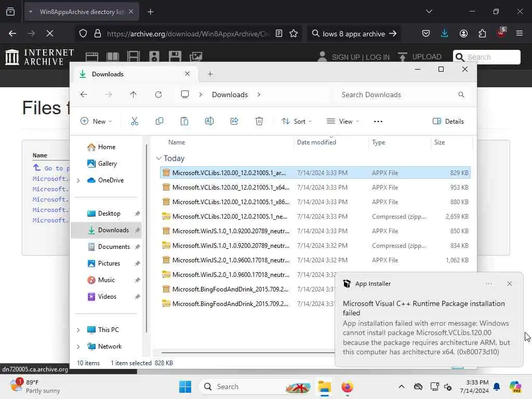Select the Microsoft.VCLibs x86 APPX file
532x399 pixels.
(315, 202)
